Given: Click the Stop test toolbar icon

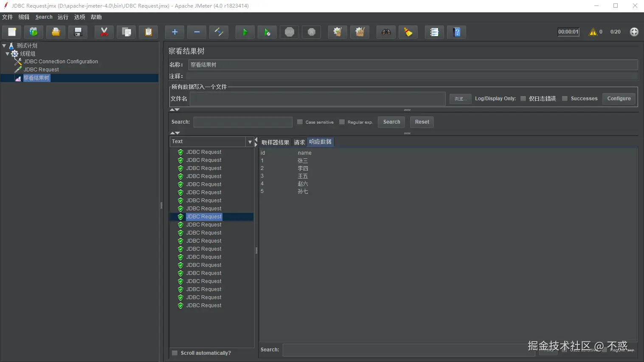Looking at the screenshot, I should pyautogui.click(x=289, y=32).
